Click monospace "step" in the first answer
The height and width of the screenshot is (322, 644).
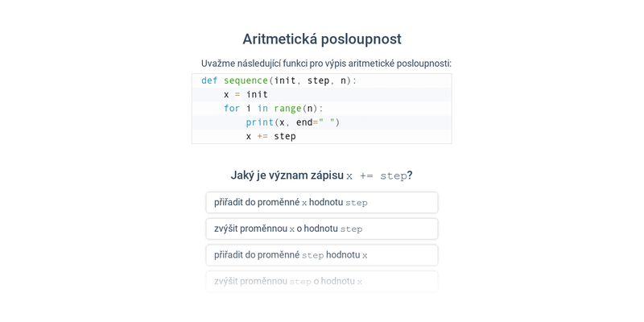click(357, 203)
